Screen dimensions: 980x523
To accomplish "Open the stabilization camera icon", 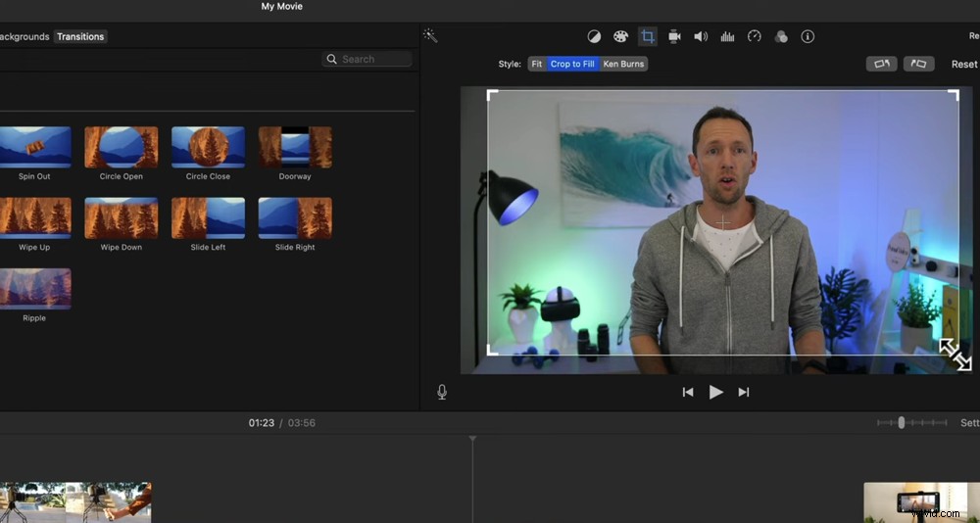I will coord(674,36).
